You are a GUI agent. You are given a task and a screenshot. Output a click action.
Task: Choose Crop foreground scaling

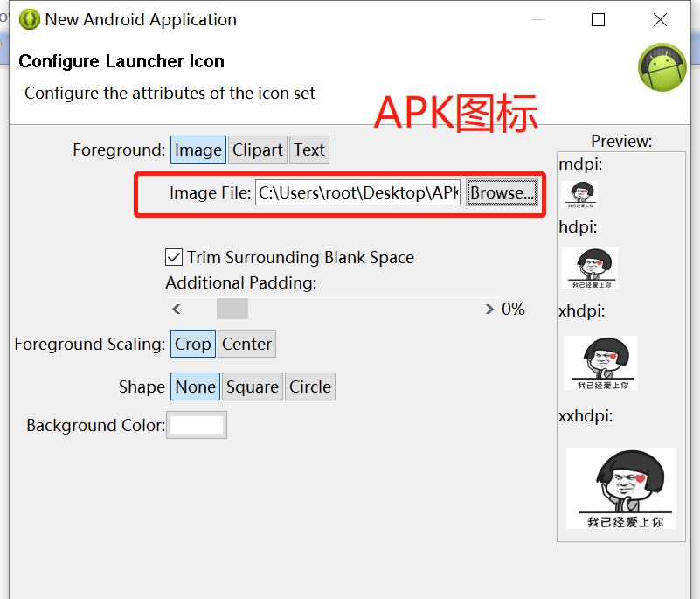click(x=193, y=344)
